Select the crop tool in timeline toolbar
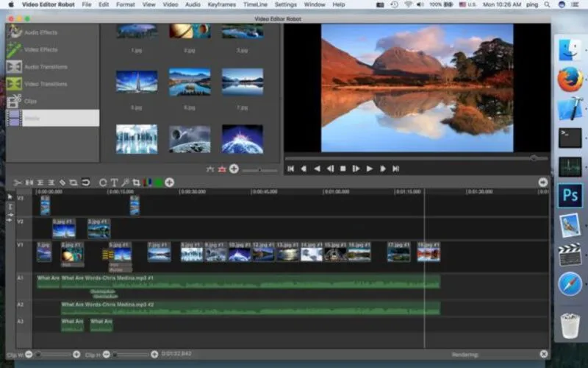Screen dimensions: 588x368 [136, 182]
